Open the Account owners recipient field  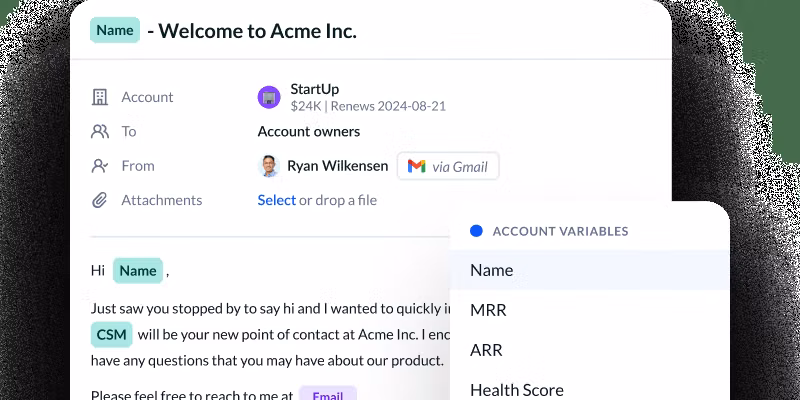point(309,131)
